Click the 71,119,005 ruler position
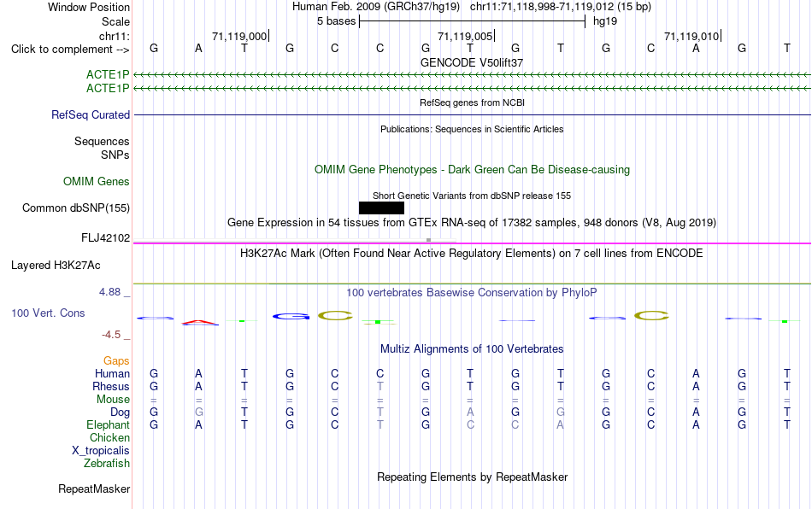This screenshot has width=812, height=509. (x=465, y=36)
